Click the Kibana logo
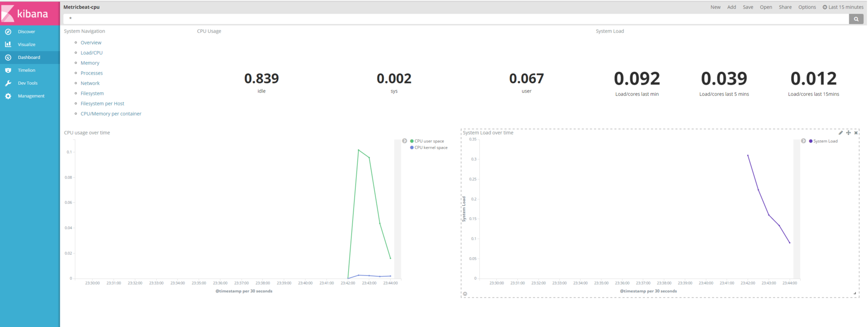The height and width of the screenshot is (327, 868). click(29, 13)
